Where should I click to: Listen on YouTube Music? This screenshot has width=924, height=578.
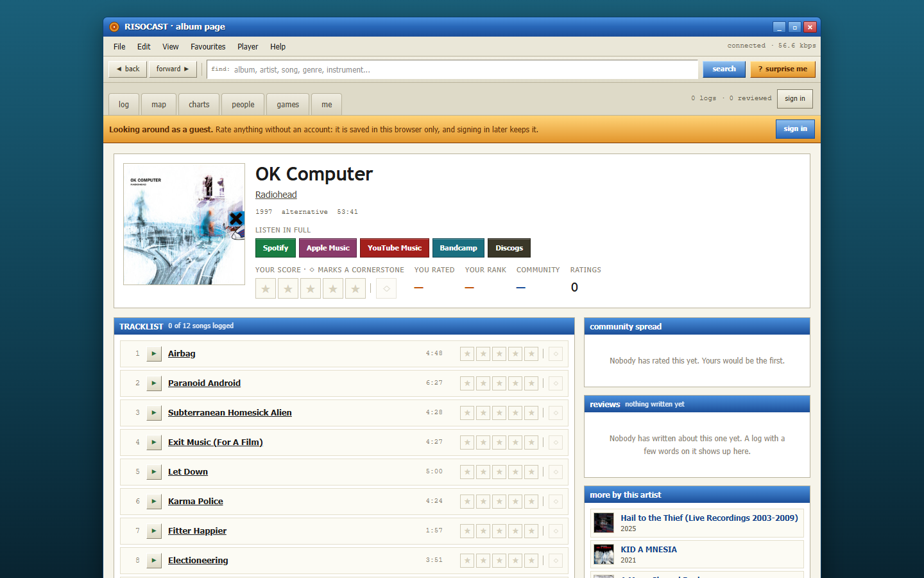(x=395, y=248)
